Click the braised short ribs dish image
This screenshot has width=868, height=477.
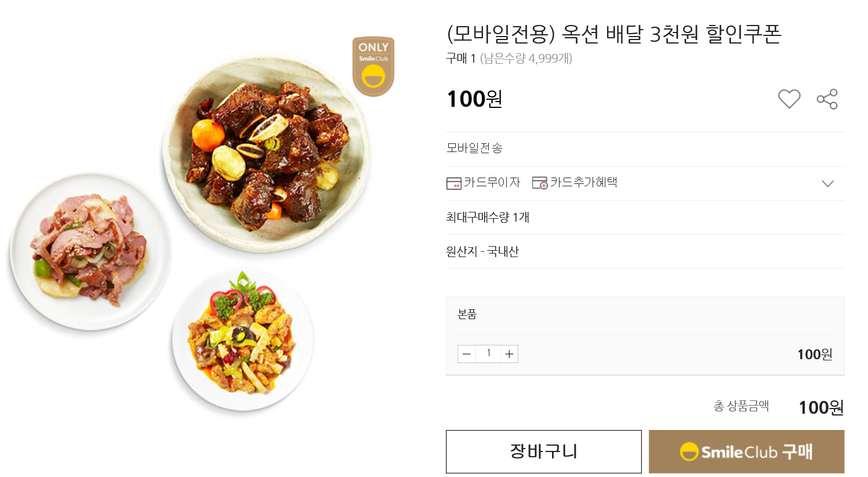pyautogui.click(x=267, y=154)
